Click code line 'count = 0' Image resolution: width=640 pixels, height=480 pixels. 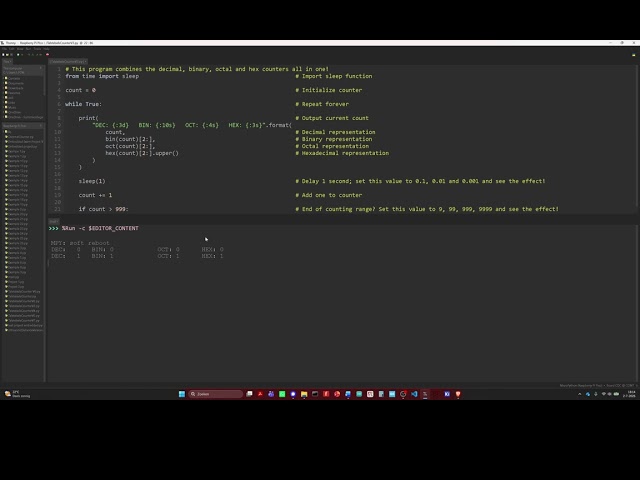[80, 90]
